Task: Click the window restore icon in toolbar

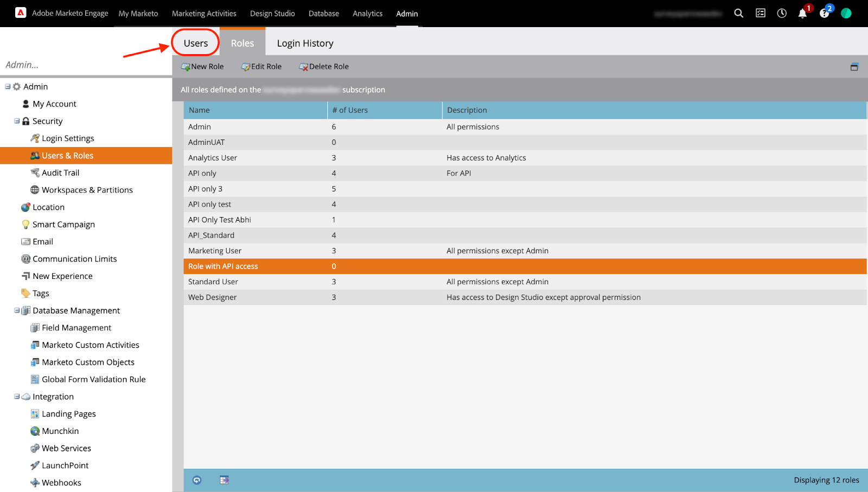Action: [x=854, y=67]
